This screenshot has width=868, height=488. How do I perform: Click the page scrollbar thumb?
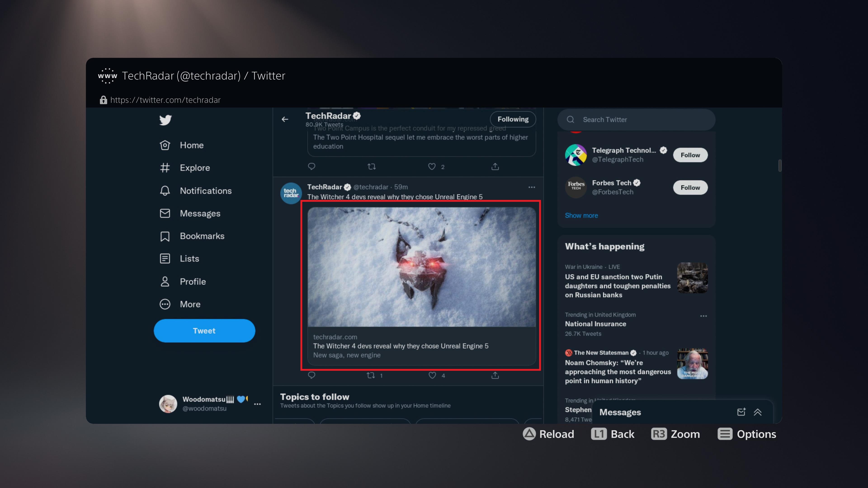pos(780,166)
